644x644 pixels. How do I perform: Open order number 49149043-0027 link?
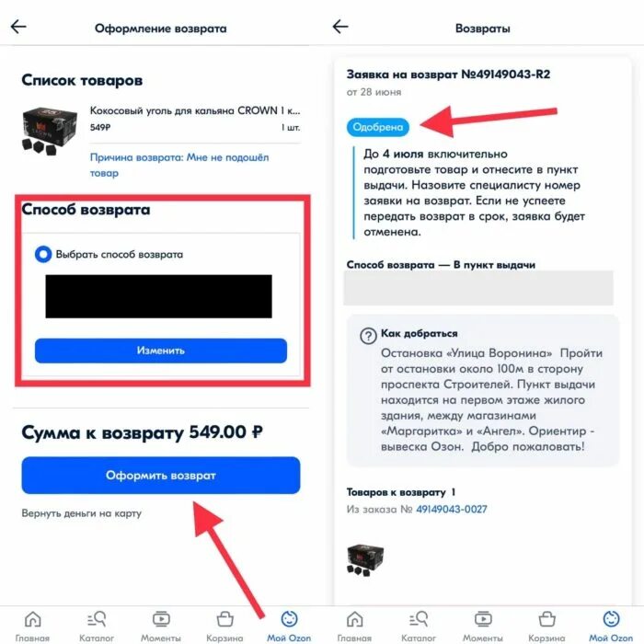[x=452, y=510]
